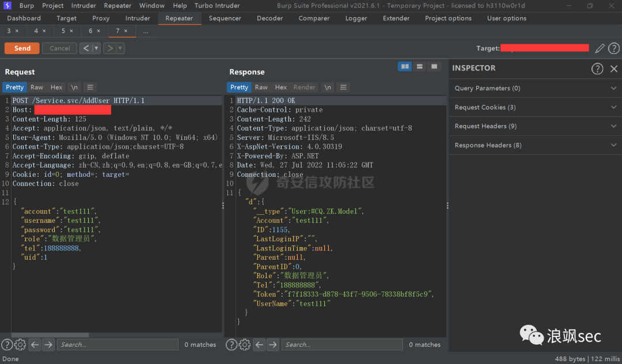This screenshot has width=622, height=364.
Task: Open response search help icon
Action: (232, 344)
